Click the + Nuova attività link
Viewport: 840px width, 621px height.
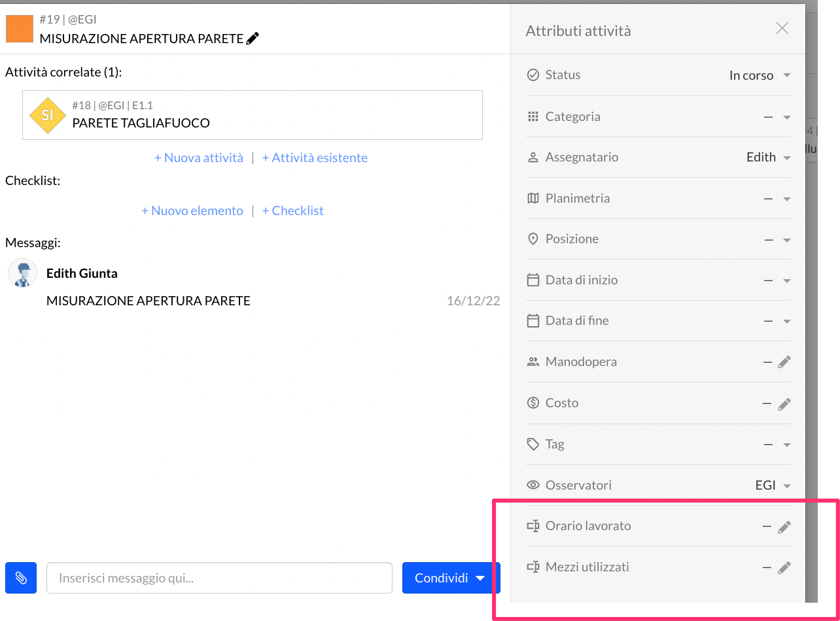click(x=199, y=158)
